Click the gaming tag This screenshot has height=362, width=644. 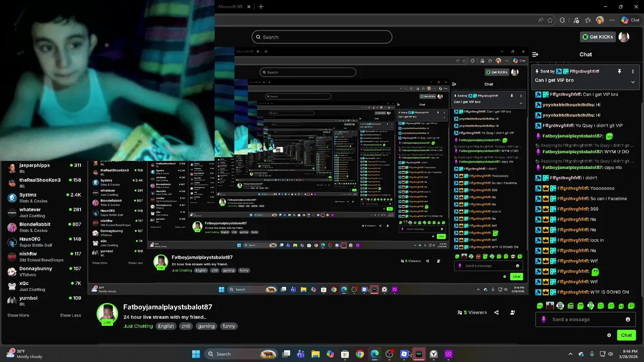click(206, 326)
